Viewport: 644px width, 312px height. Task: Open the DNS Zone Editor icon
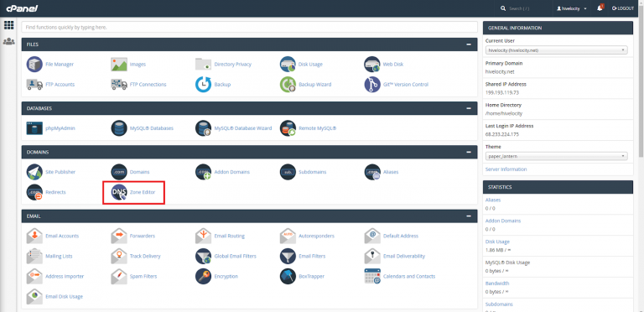[119, 192]
